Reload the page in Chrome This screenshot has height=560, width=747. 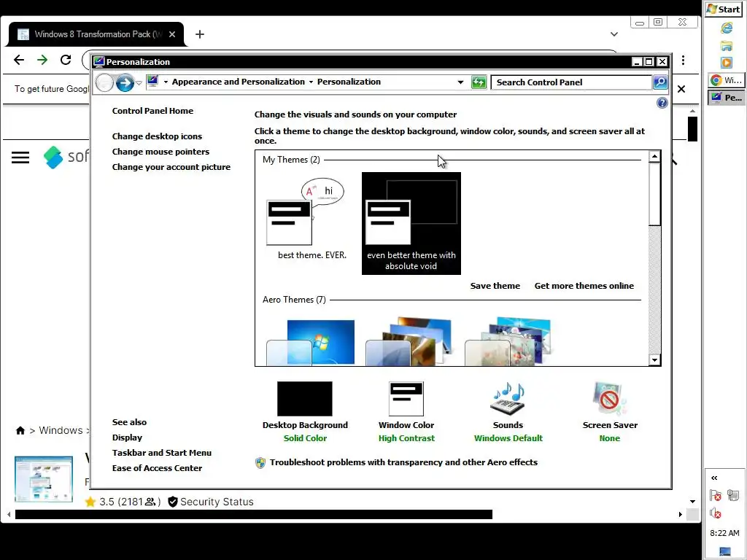(x=66, y=60)
